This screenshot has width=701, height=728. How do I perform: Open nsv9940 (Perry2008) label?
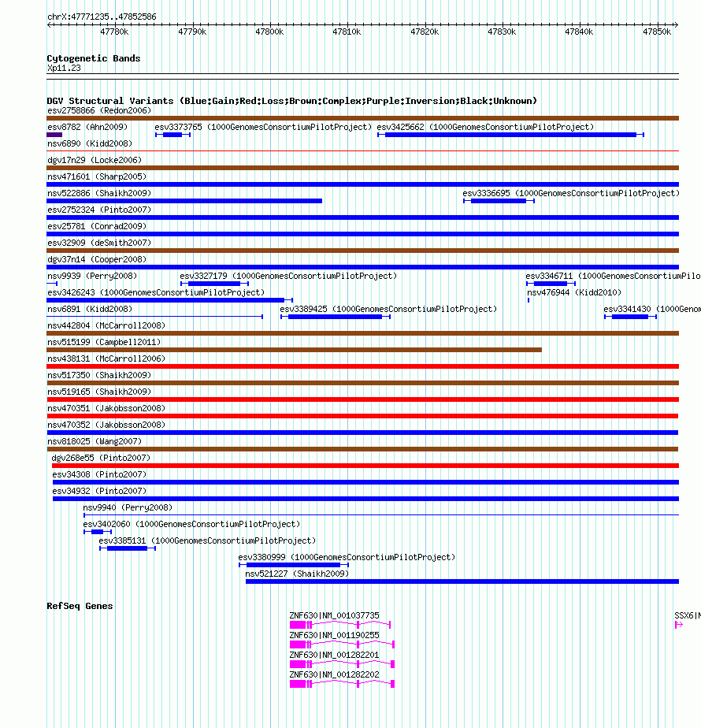coord(128,508)
